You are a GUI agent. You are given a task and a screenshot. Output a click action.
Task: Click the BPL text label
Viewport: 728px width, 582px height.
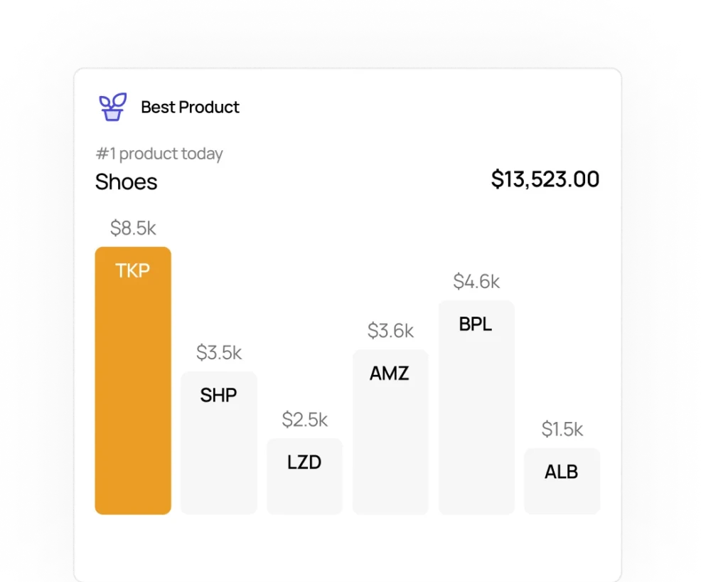point(476,324)
